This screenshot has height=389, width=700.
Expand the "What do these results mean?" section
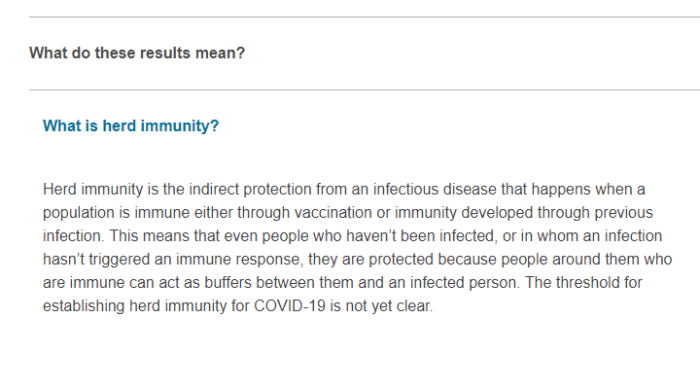137,53
